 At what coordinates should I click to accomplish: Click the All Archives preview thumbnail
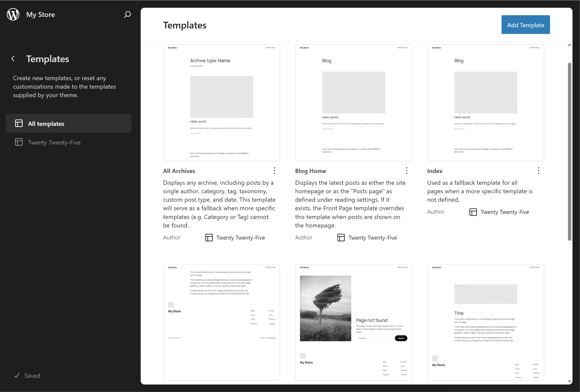click(x=221, y=103)
